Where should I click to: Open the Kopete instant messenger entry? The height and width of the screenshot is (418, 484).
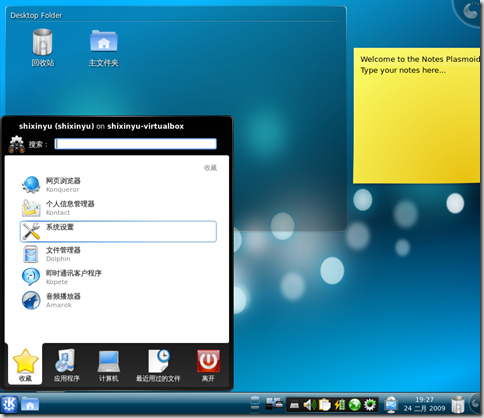(x=118, y=277)
